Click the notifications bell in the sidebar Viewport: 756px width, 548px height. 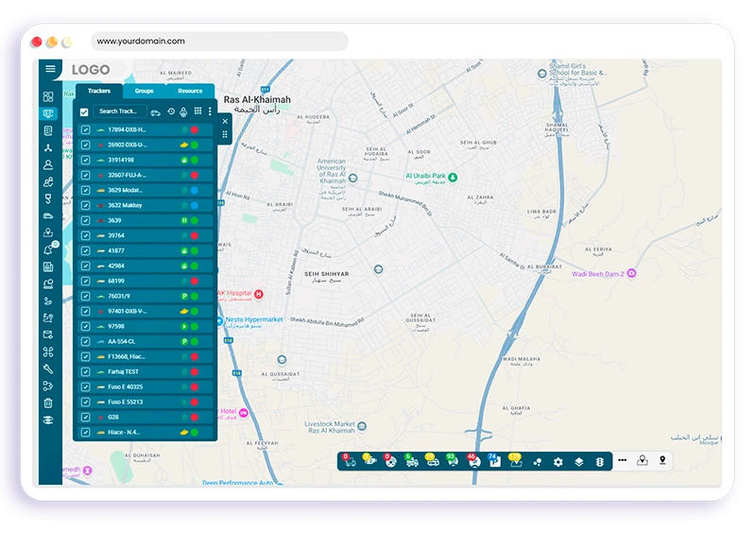coord(48,249)
